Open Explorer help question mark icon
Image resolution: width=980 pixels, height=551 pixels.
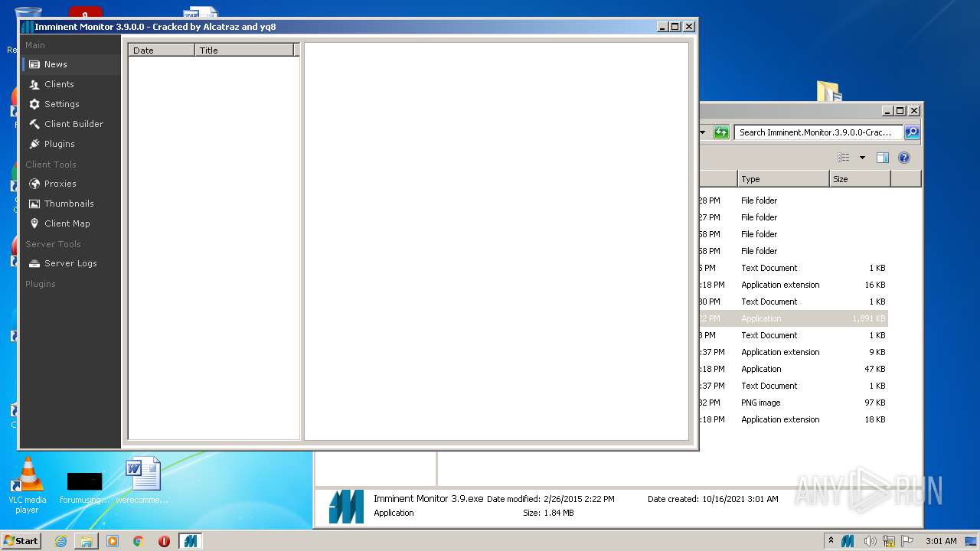click(904, 158)
